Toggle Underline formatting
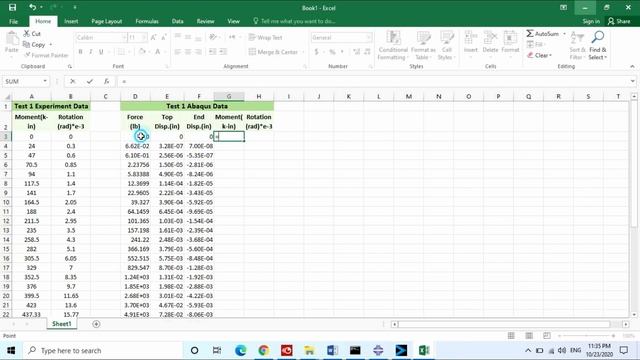The height and width of the screenshot is (360, 640). (101, 51)
